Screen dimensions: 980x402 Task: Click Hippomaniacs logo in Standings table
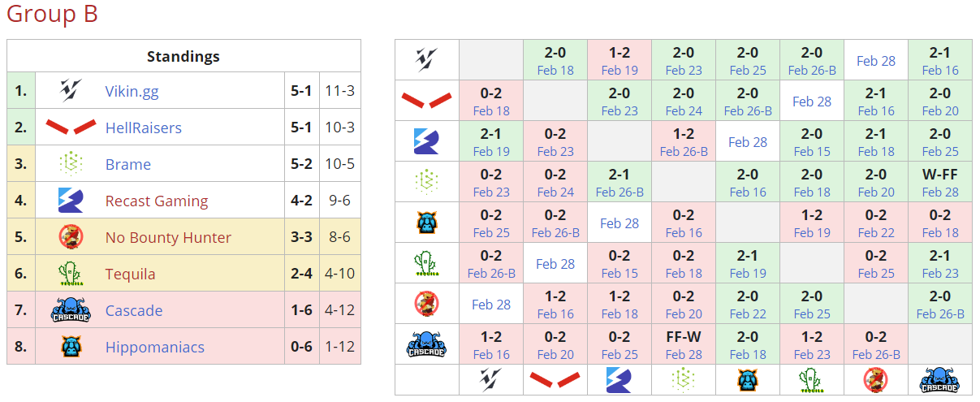click(x=71, y=347)
